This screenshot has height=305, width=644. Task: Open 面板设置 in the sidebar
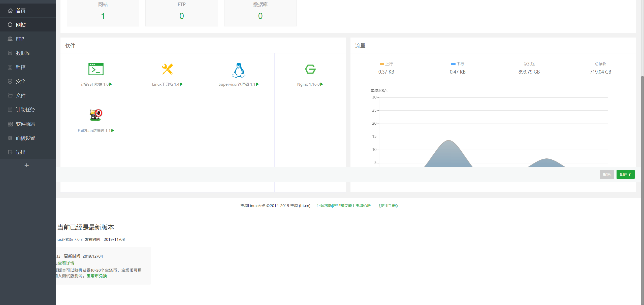(28, 138)
